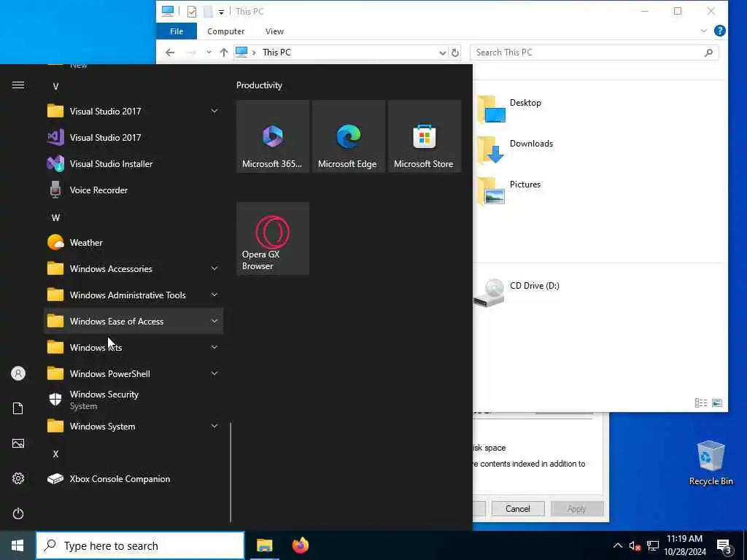Image resolution: width=747 pixels, height=560 pixels.
Task: Expand the ribbon chevron in This PC
Action: [x=704, y=31]
